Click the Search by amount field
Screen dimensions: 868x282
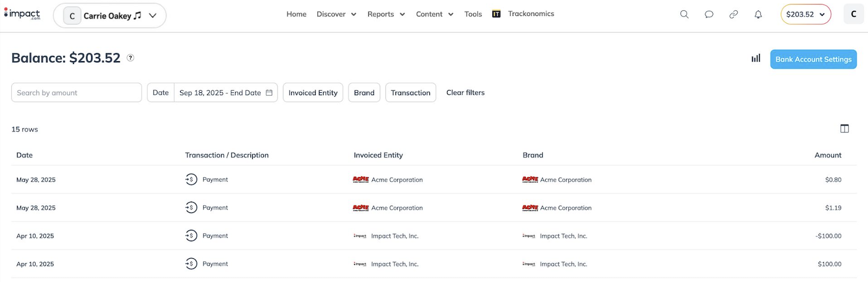[x=76, y=93]
